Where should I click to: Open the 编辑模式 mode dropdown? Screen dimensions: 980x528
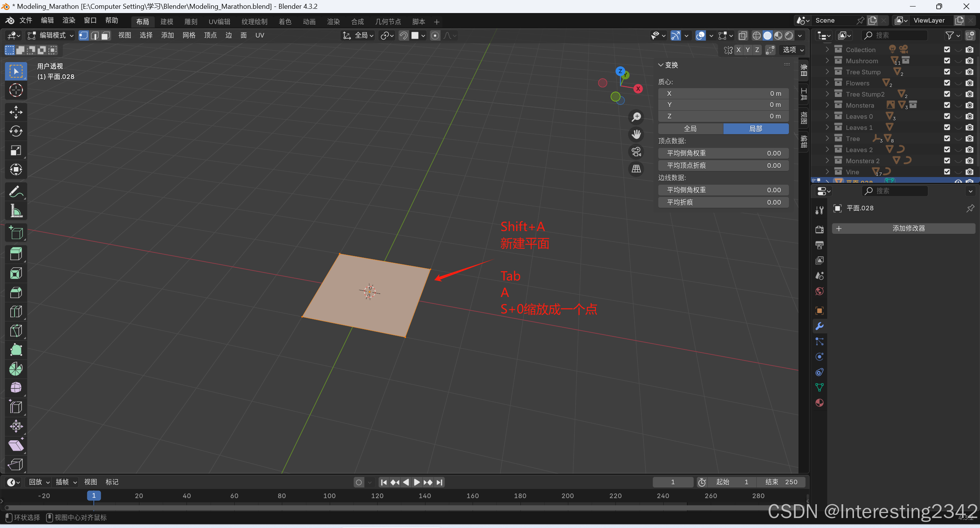51,36
